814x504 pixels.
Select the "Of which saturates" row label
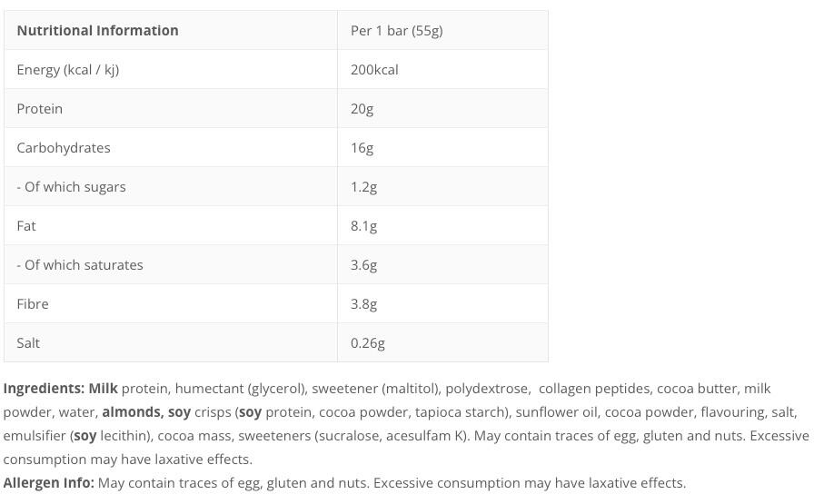(x=80, y=264)
